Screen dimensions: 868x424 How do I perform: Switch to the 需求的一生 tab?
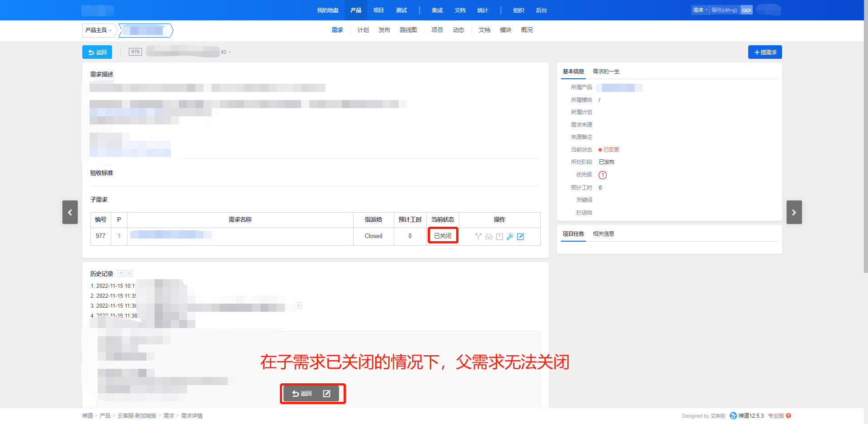pos(606,71)
